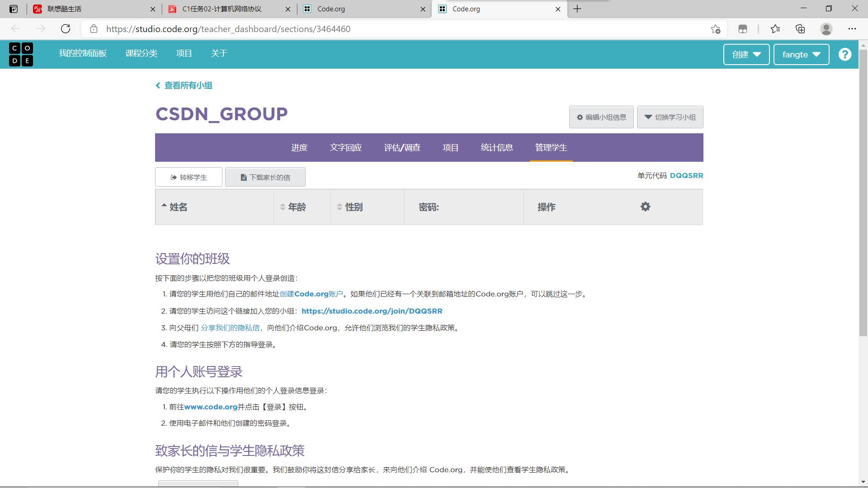This screenshot has height=488, width=868.
Task: Open the browser extension icon beside favorites
Action: pyautogui.click(x=742, y=29)
